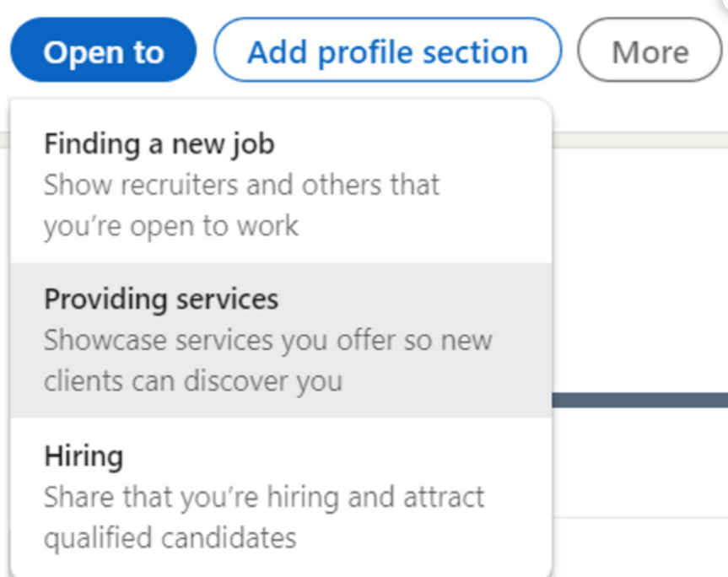Click the 'clients can discover you' line
This screenshot has width=728, height=577.
[x=193, y=381]
